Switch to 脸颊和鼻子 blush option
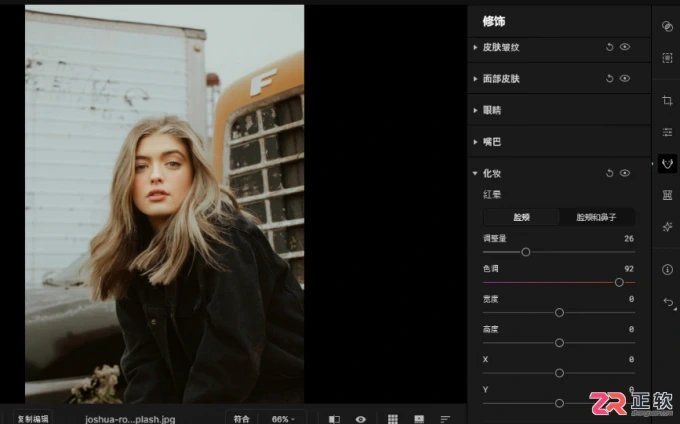Image resolution: width=680 pixels, height=424 pixels. (x=596, y=217)
